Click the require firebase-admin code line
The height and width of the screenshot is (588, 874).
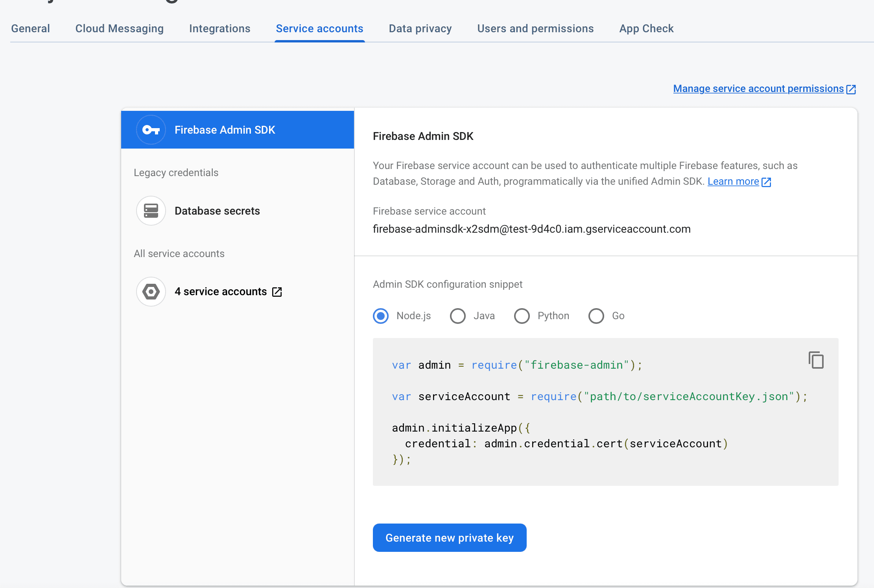[x=517, y=365]
